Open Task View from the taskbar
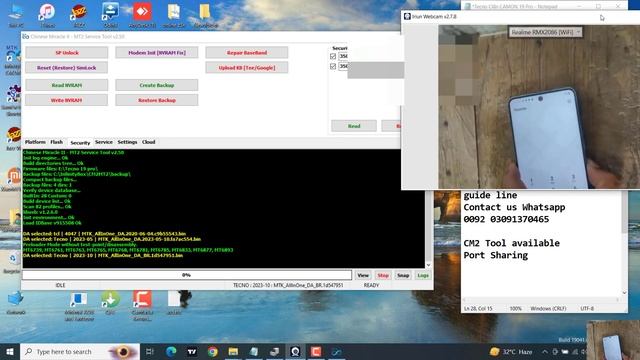 click(149, 351)
